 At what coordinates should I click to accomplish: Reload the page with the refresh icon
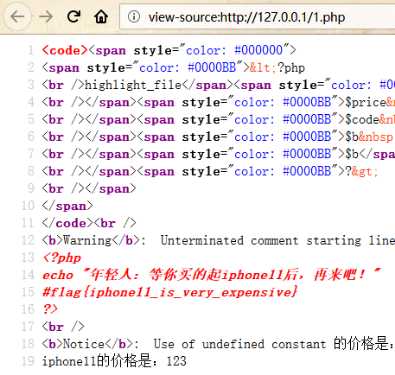tap(73, 16)
